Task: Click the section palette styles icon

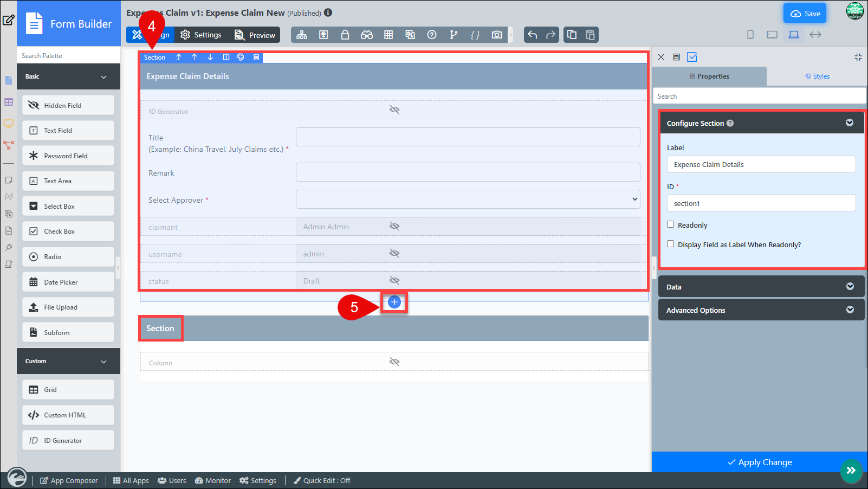Action: coord(241,57)
